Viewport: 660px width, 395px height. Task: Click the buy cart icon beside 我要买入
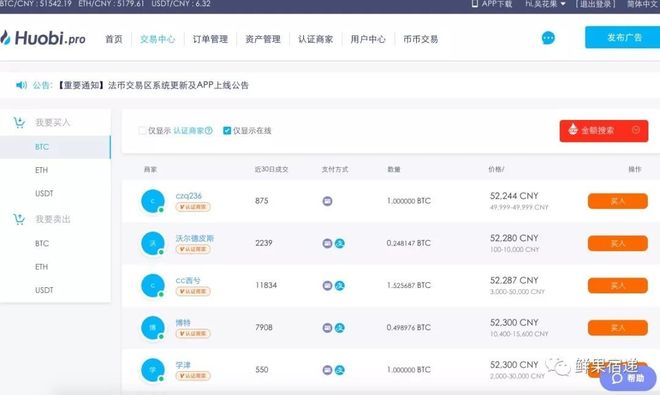(x=19, y=123)
